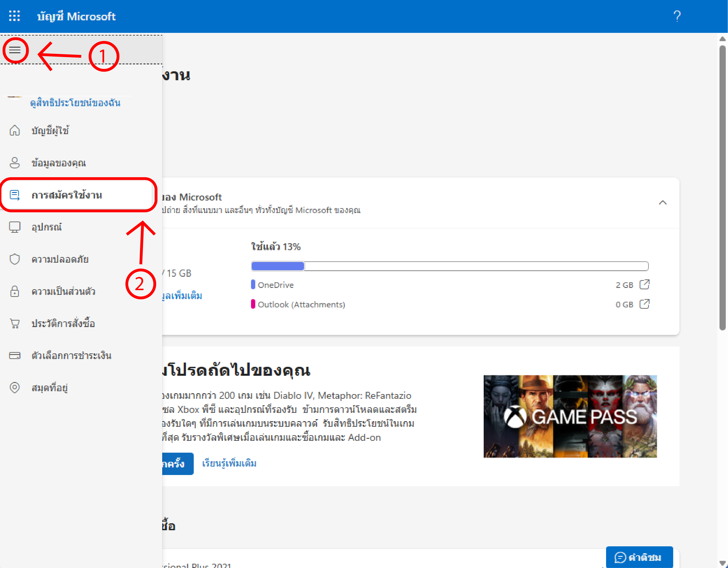Click the hamburger menu icon

pyautogui.click(x=15, y=50)
